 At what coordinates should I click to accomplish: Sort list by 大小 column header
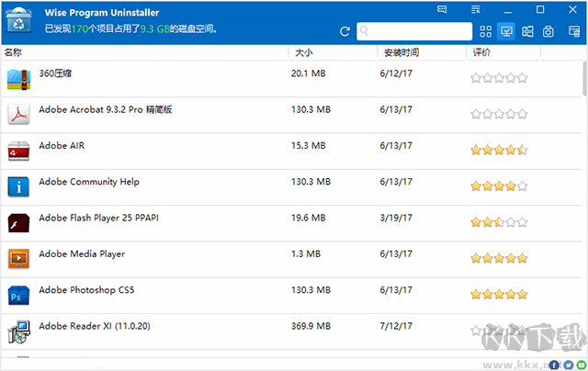tap(331, 53)
